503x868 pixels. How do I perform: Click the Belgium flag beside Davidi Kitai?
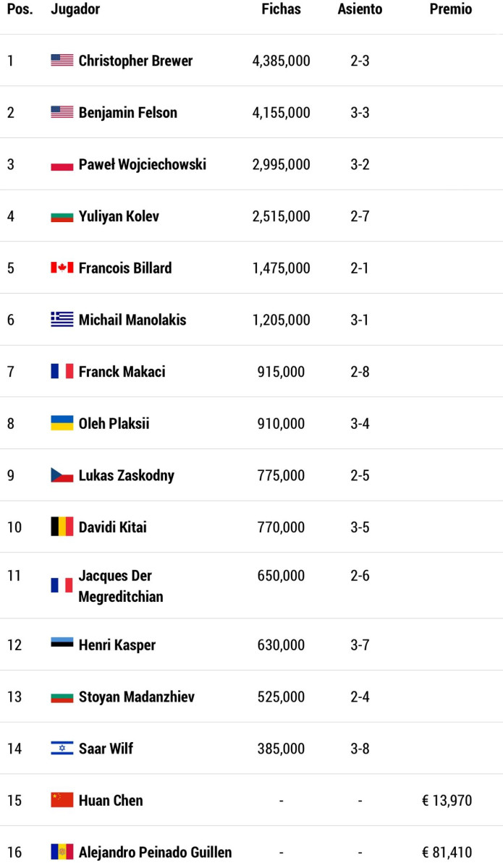pos(62,527)
